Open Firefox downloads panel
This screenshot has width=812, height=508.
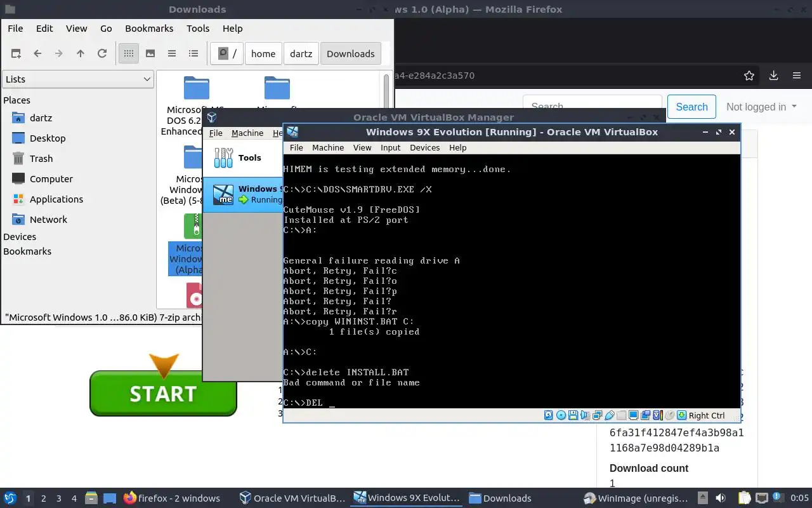(773, 76)
